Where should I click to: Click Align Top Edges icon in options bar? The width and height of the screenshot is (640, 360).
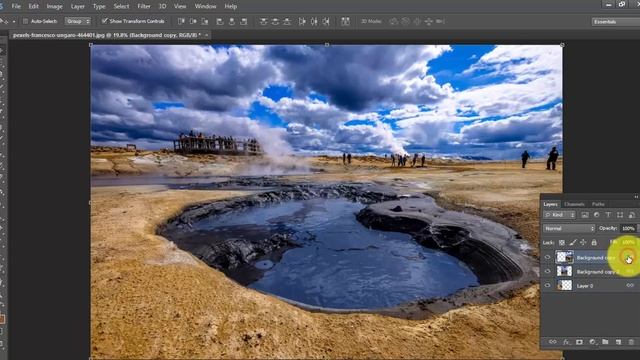181,21
